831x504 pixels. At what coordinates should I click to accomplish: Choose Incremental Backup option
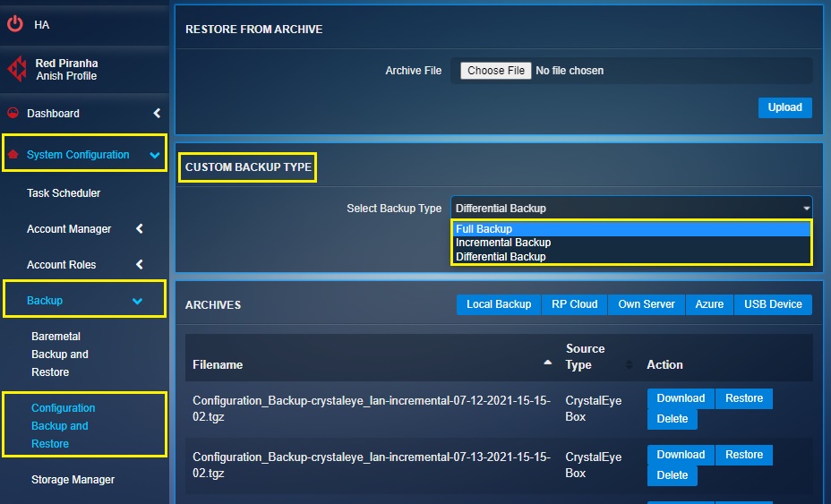click(631, 243)
